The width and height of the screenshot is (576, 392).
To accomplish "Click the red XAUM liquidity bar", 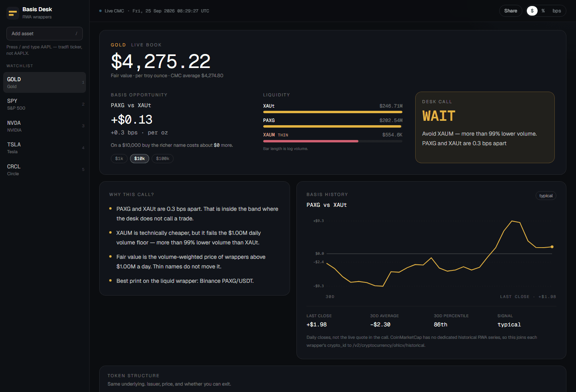I will click(311, 141).
